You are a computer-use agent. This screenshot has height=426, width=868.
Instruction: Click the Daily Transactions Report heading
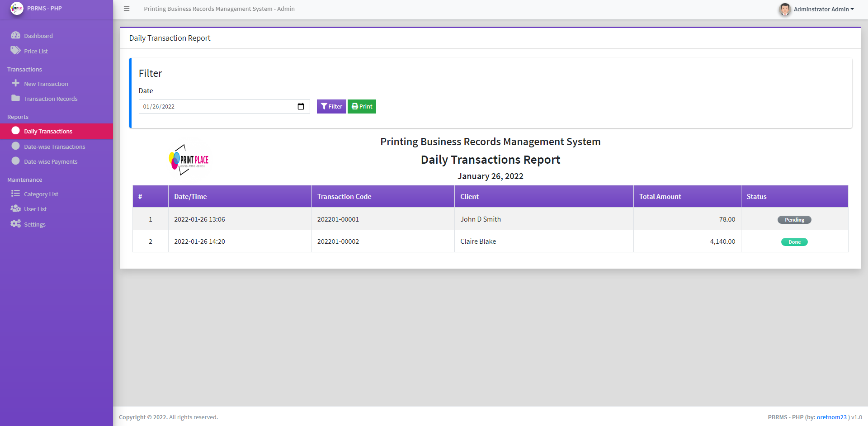click(490, 160)
